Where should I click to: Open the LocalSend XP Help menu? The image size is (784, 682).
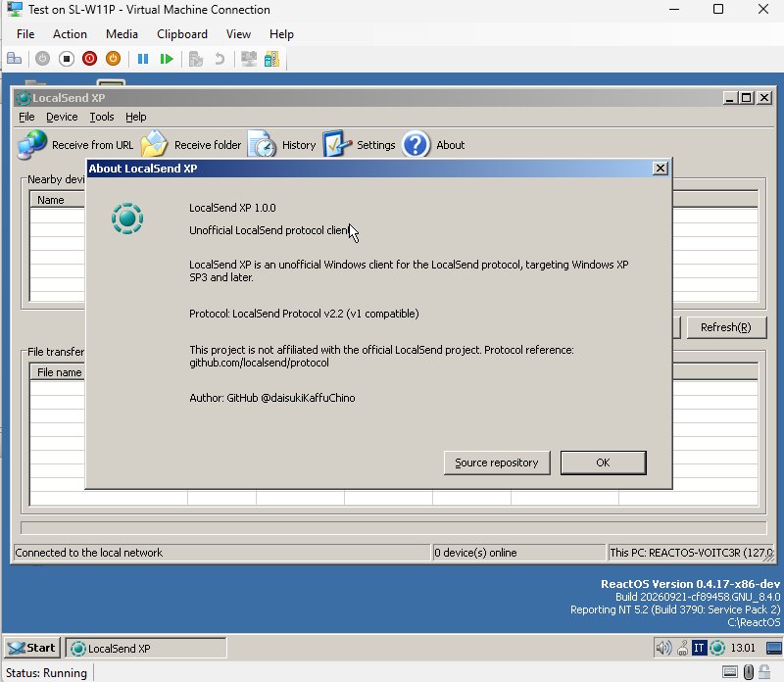[136, 117]
